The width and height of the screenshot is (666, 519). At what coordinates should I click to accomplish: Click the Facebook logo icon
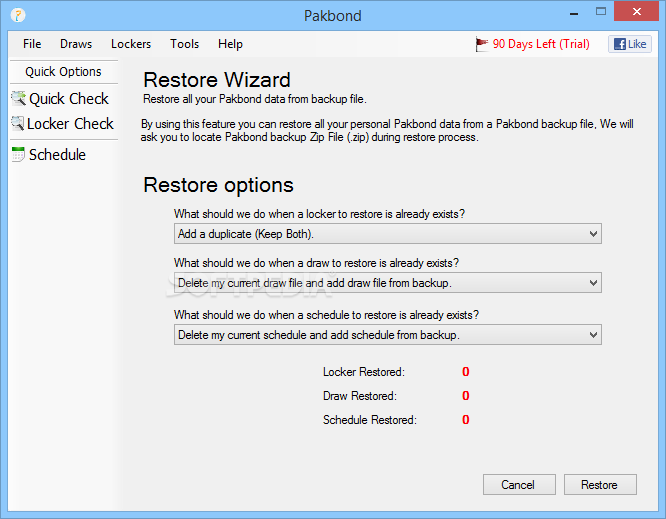620,44
